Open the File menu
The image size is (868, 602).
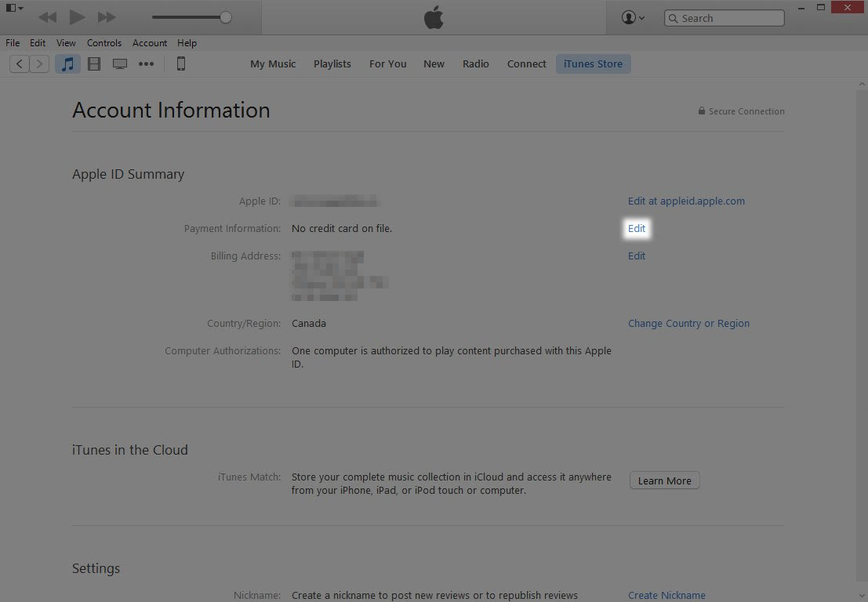click(x=13, y=42)
